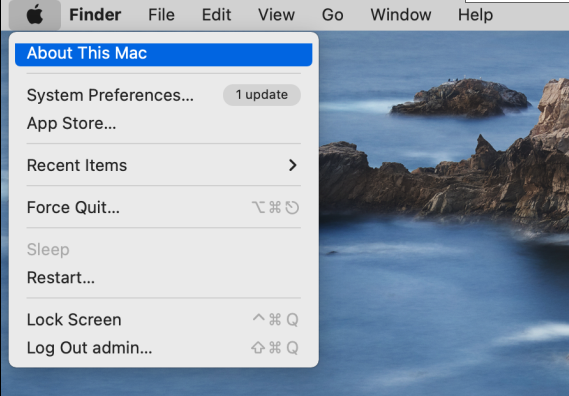The image size is (569, 396).
Task: Click the Recent Items chevron arrow
Action: (292, 165)
